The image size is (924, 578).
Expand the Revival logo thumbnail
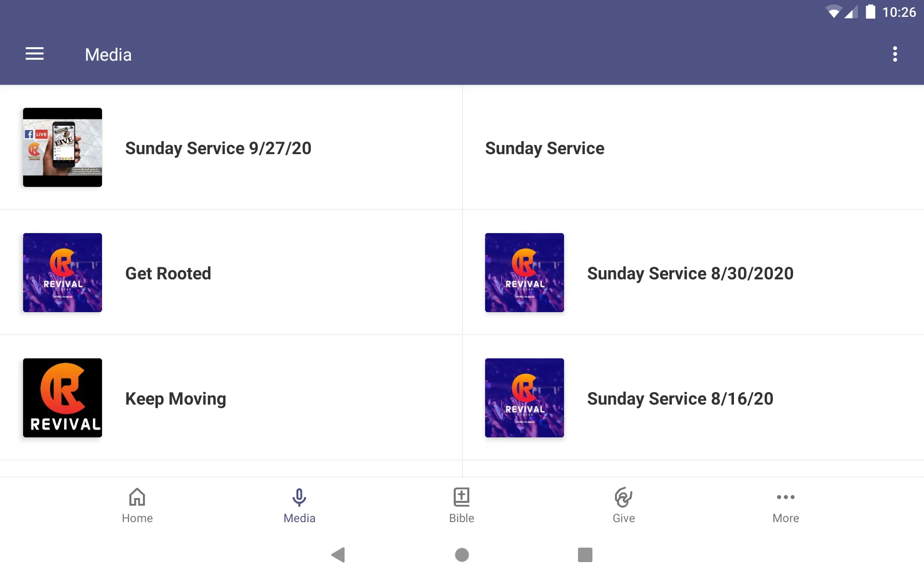(x=63, y=397)
